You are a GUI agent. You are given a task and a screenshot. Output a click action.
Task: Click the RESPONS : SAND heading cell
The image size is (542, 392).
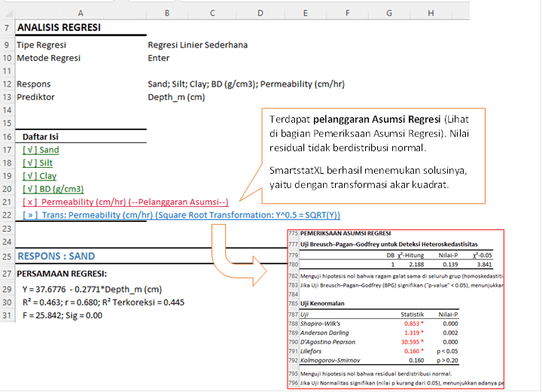(x=56, y=256)
